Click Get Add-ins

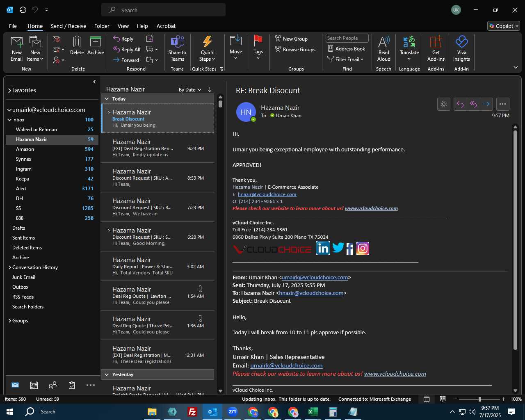coord(436,49)
